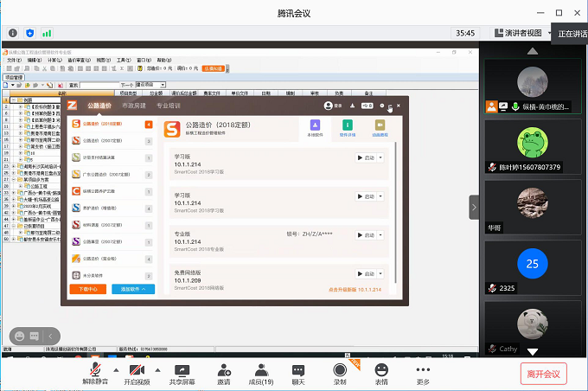
Task: Open dropdown arrow beside 免费网络版 启动
Action: pos(380,273)
